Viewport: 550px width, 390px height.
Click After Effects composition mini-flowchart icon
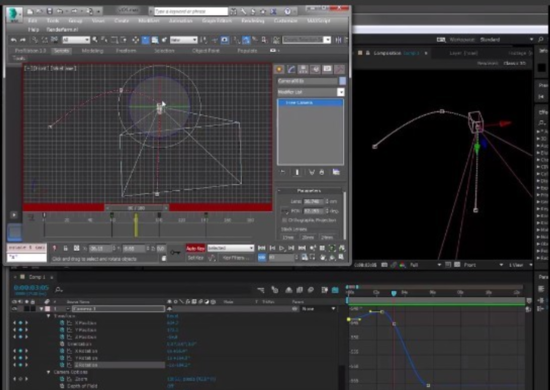(x=261, y=290)
